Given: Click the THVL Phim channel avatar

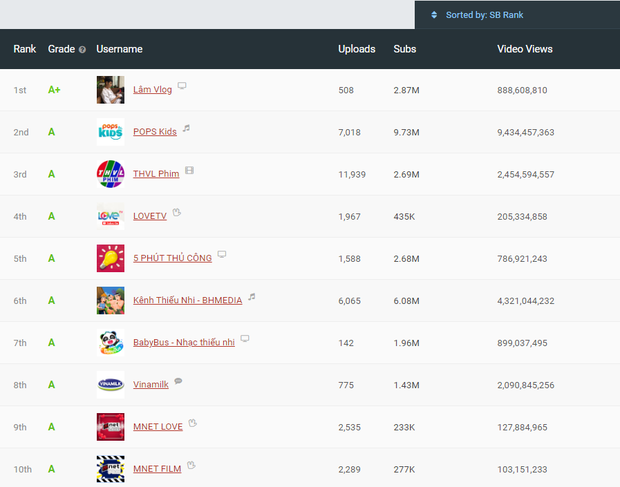Looking at the screenshot, I should coord(110,174).
